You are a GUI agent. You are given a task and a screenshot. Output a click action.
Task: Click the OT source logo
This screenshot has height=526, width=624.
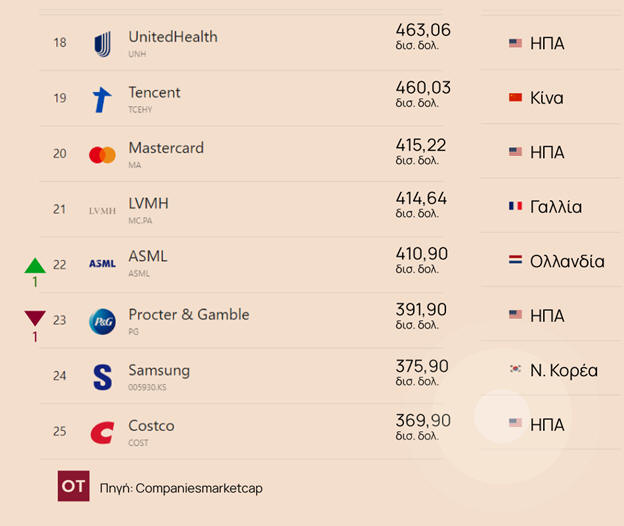coord(74,486)
